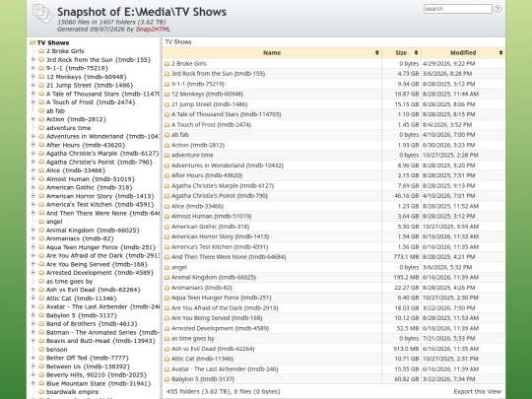
Task: Click folder icon of angel table row
Action: pos(166,267)
